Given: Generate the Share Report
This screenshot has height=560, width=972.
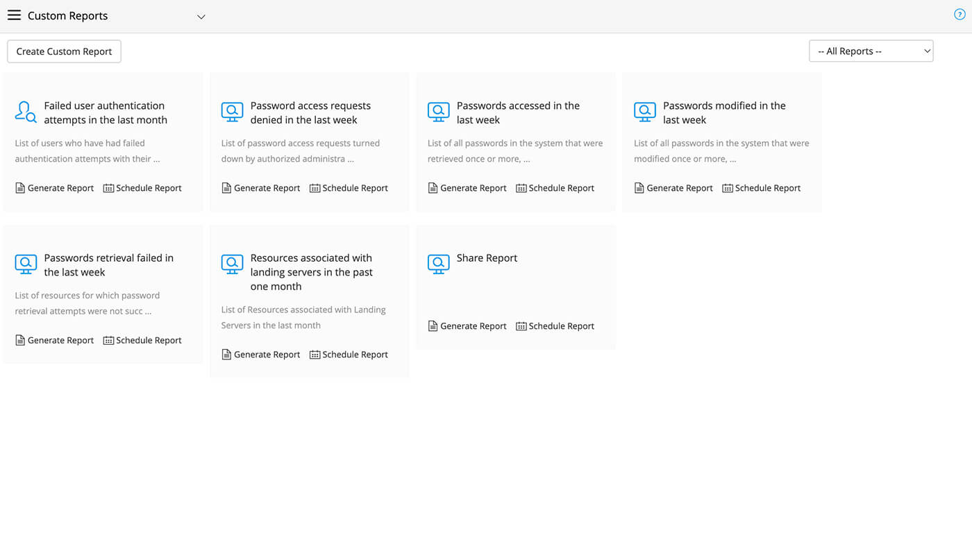Looking at the screenshot, I should [x=467, y=326].
